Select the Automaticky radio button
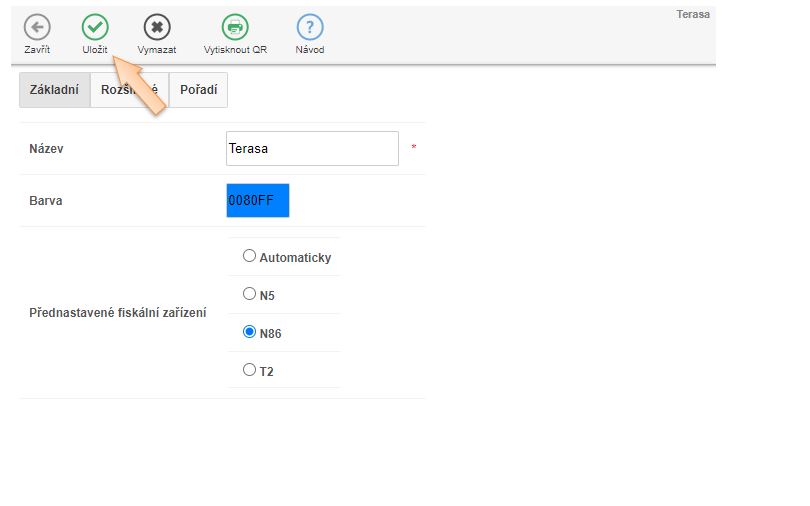810x506 pixels. tap(249, 256)
